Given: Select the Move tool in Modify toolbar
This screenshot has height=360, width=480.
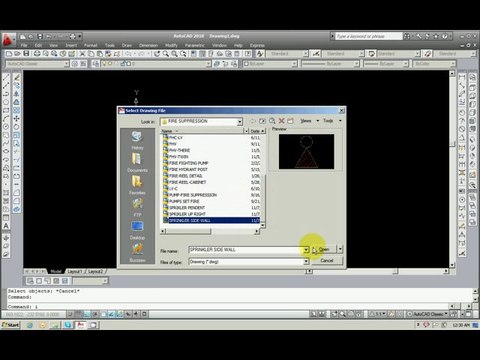Looking at the screenshot, I should pos(17,118).
